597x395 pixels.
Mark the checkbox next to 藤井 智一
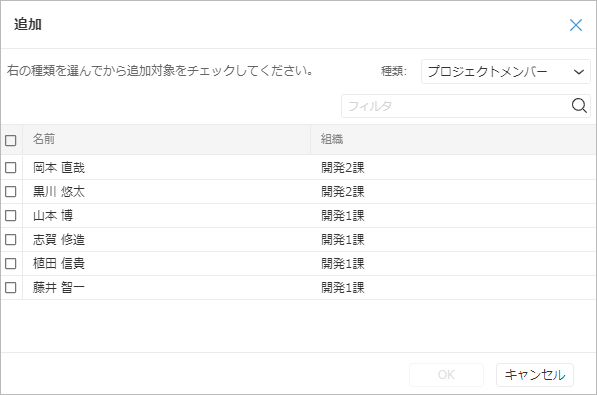[x=11, y=288]
